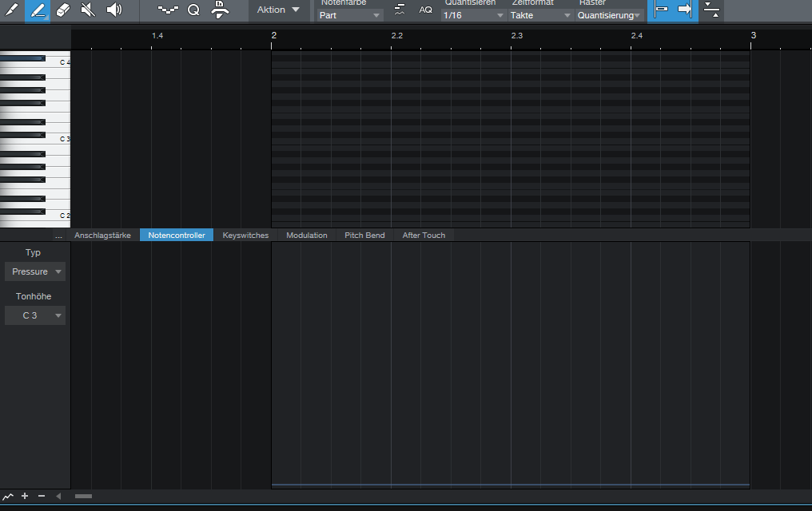
Task: Select the Line draw tool
Action: click(38, 10)
